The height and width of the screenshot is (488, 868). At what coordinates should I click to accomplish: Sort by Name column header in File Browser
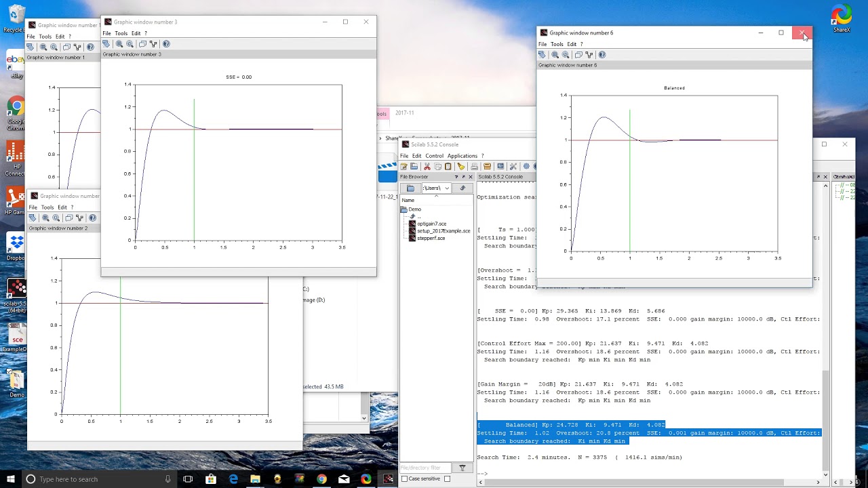[436, 200]
